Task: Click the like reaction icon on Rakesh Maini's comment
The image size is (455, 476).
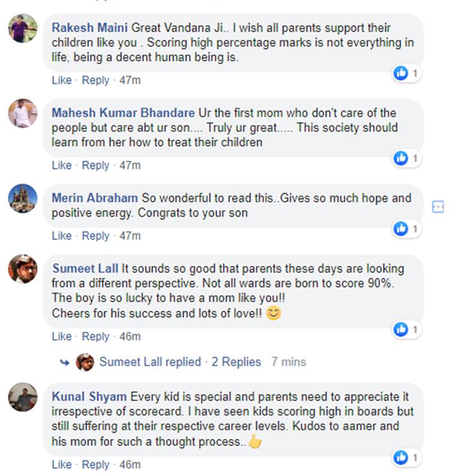Action: [400, 73]
